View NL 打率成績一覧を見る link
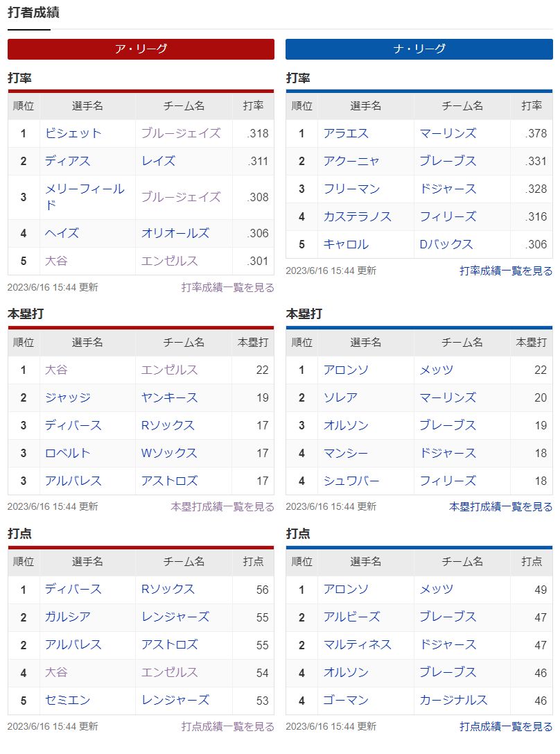 (506, 271)
